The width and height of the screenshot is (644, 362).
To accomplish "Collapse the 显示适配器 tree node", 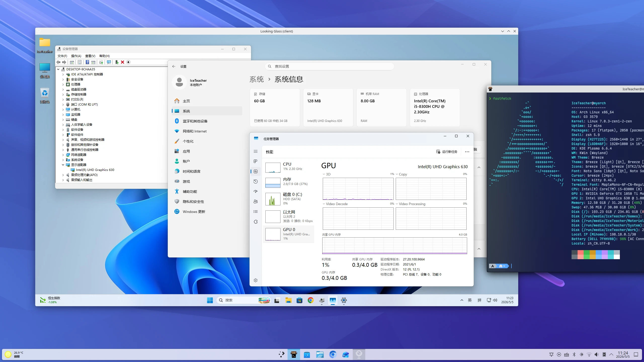I will [63, 165].
